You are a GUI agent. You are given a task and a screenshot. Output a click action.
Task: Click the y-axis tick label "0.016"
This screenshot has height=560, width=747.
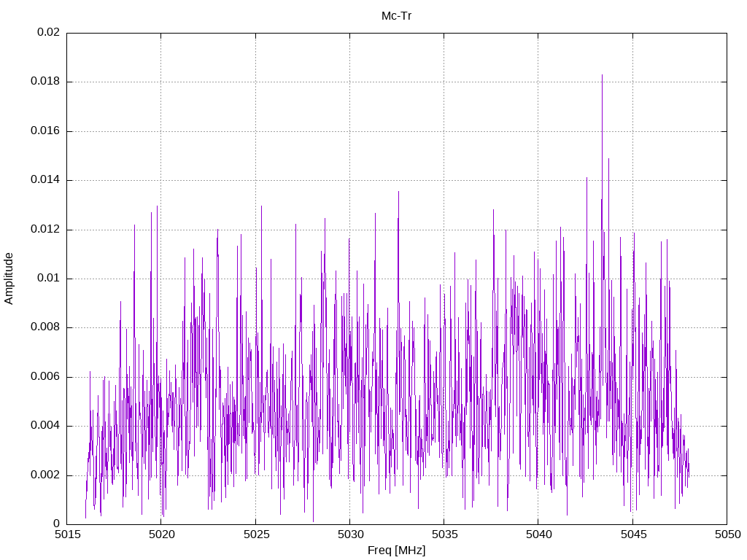pos(46,131)
